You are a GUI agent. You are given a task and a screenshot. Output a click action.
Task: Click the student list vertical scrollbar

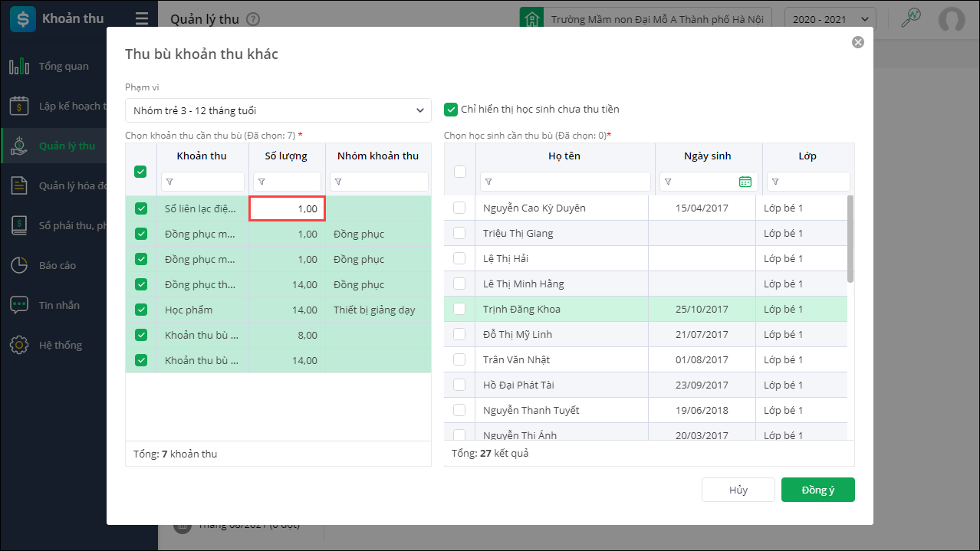point(850,239)
